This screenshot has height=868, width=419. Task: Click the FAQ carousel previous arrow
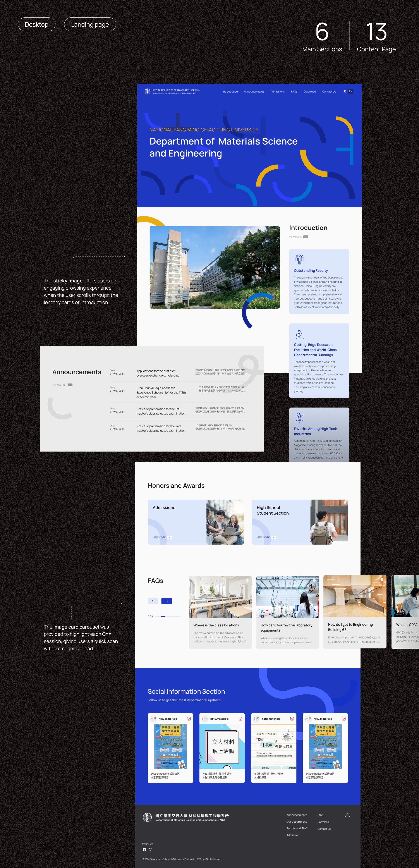tap(153, 601)
